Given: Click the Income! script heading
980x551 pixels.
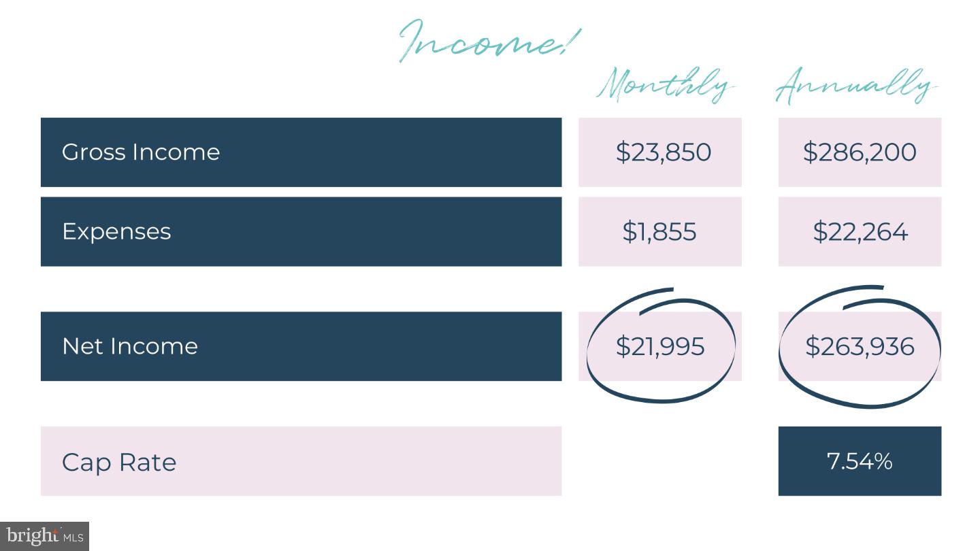Looking at the screenshot, I should coord(489,39).
